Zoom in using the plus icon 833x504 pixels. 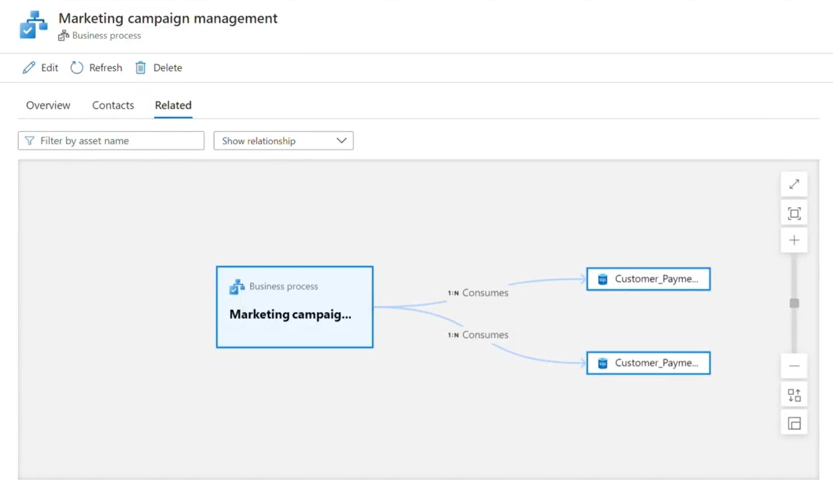coord(793,240)
